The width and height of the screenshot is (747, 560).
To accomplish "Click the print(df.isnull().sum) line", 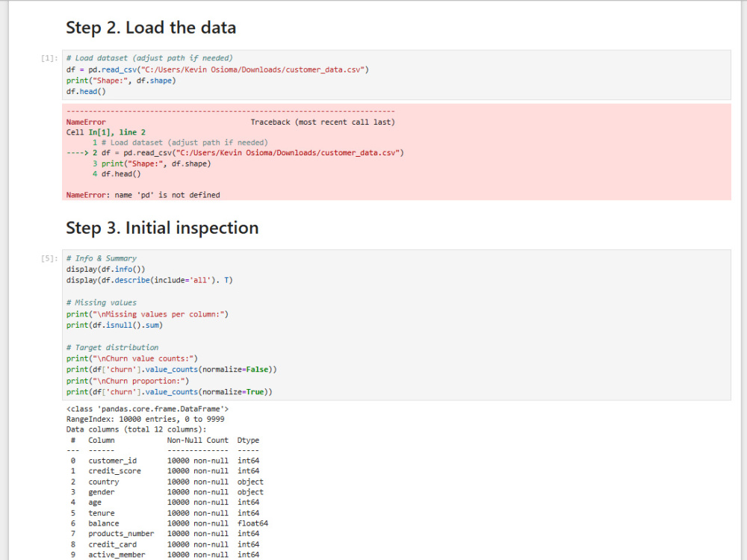I will tap(114, 326).
